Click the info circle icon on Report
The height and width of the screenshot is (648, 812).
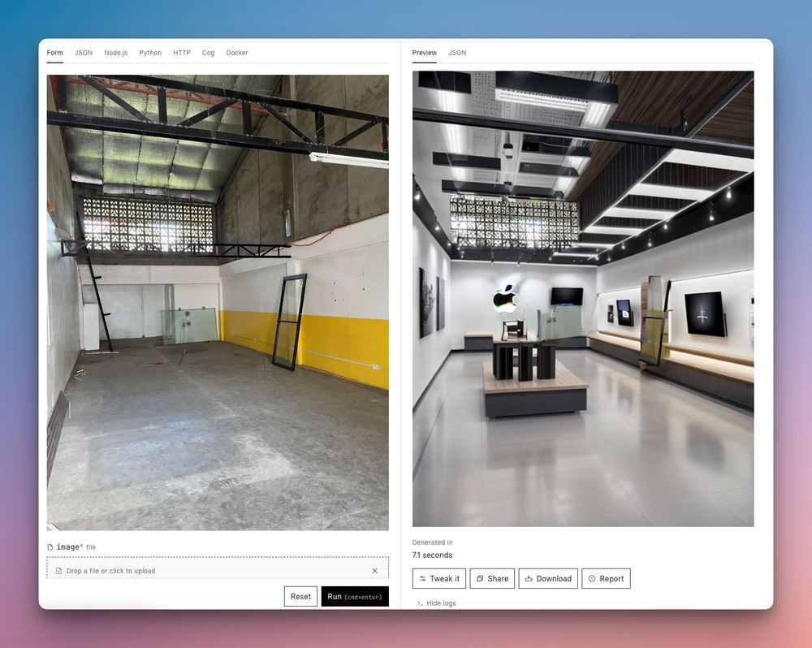pos(592,579)
